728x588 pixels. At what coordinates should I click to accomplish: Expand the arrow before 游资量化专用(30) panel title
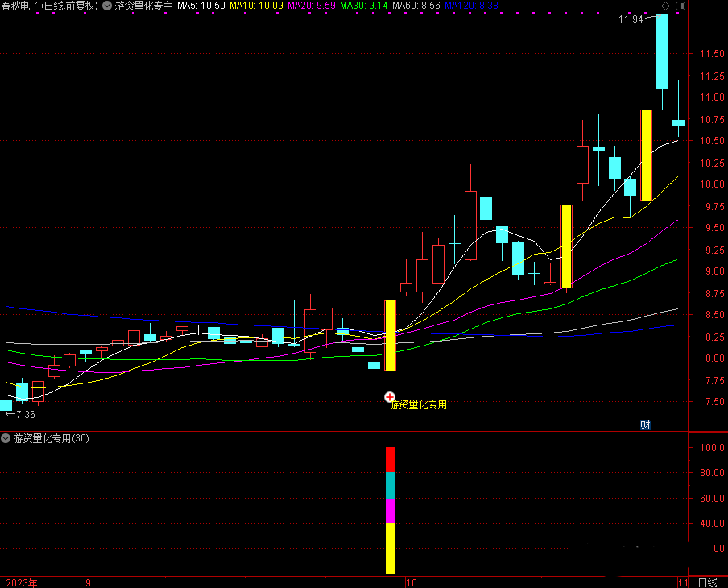click(x=6, y=438)
